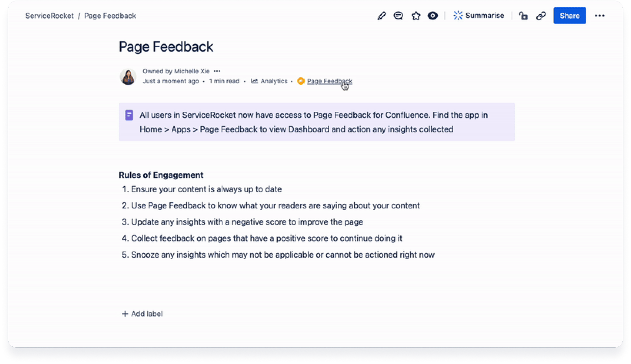Open the ellipsis menu beside Owned by Michelle Xie
The image size is (631, 364).
[x=217, y=71]
